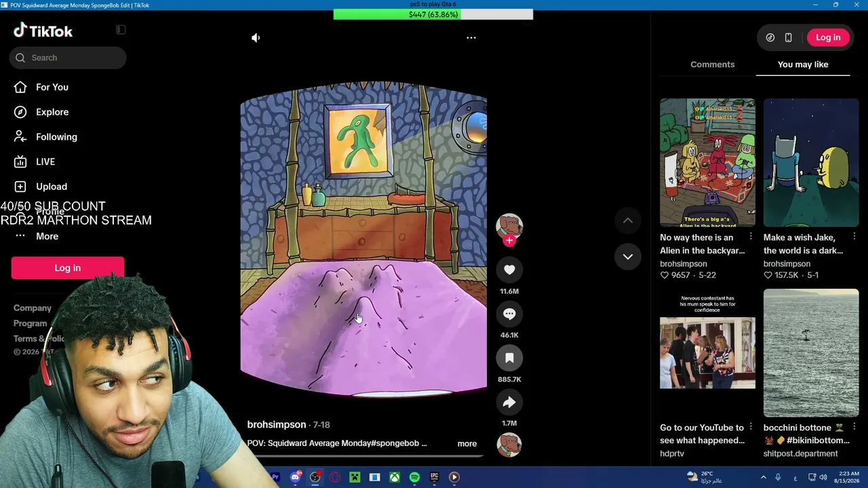Open the Nervous contestant video thumbnail

click(707, 352)
